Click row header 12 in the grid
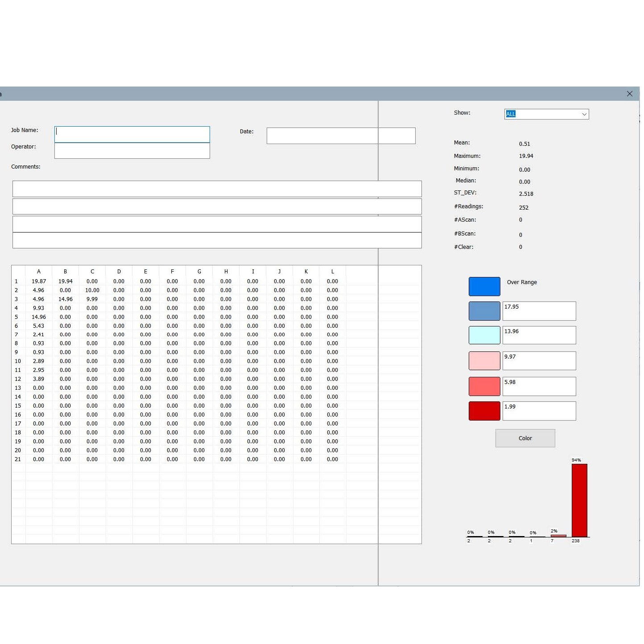Screen dimensions: 644x644 [x=18, y=379]
